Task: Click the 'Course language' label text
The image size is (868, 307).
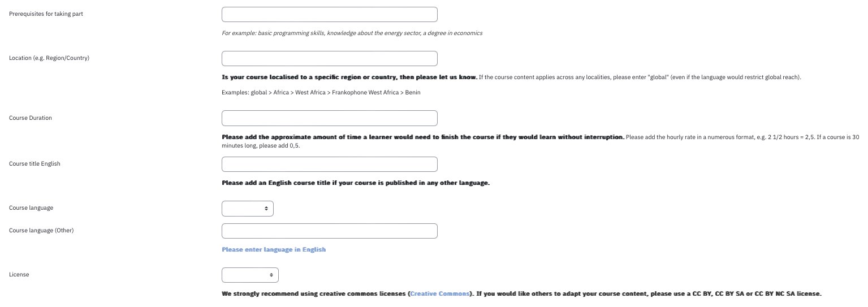Action: tap(31, 207)
